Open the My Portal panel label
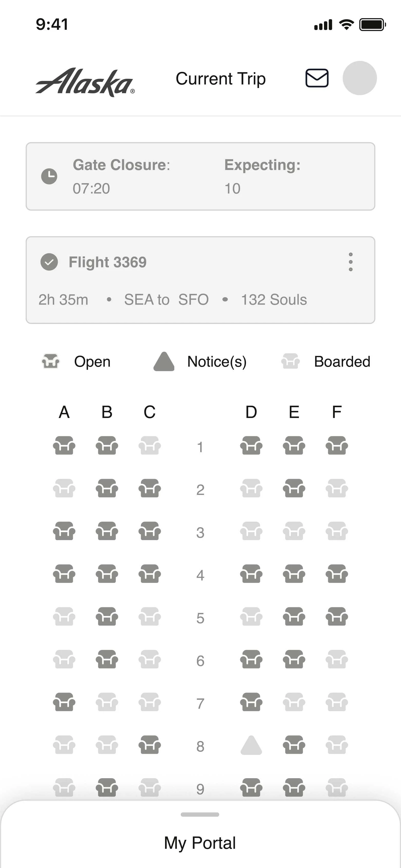401x868 pixels. [x=200, y=843]
